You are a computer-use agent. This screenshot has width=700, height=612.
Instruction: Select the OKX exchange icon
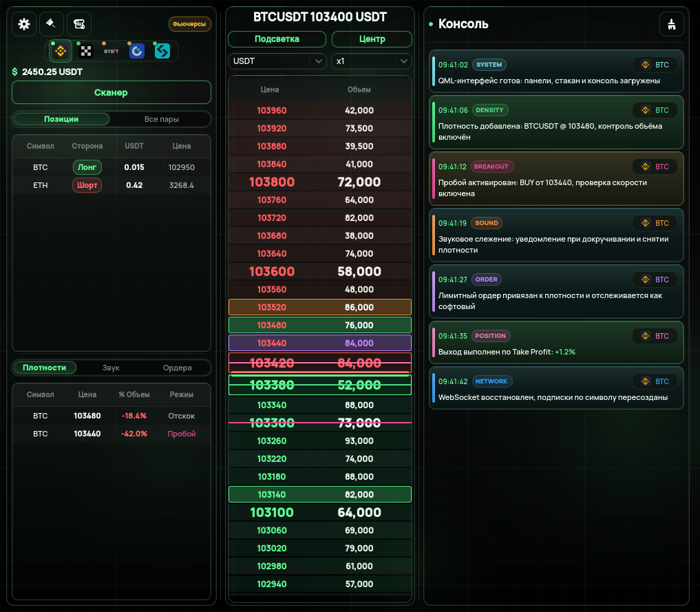tap(86, 51)
